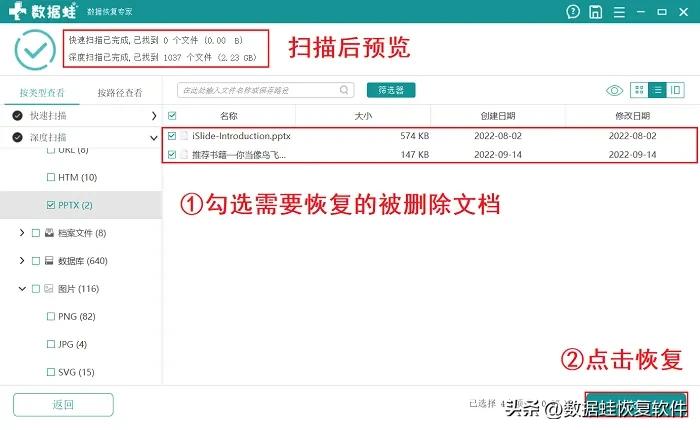Image resolution: width=700 pixels, height=430 pixels.
Task: Switch to detail panel view icon
Action: pos(675,90)
